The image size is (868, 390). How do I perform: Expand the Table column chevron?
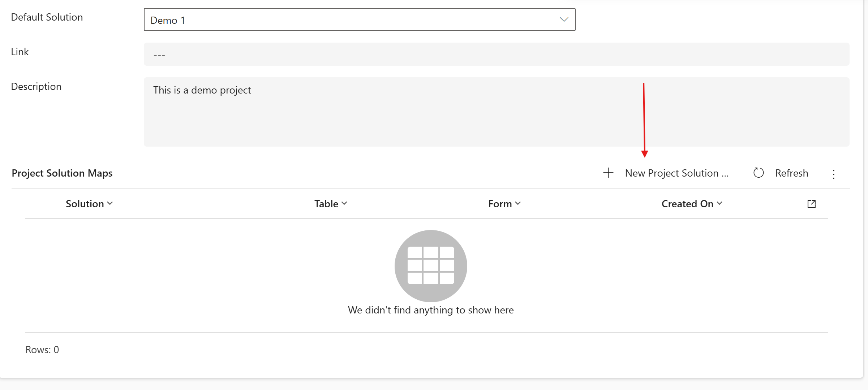tap(344, 203)
